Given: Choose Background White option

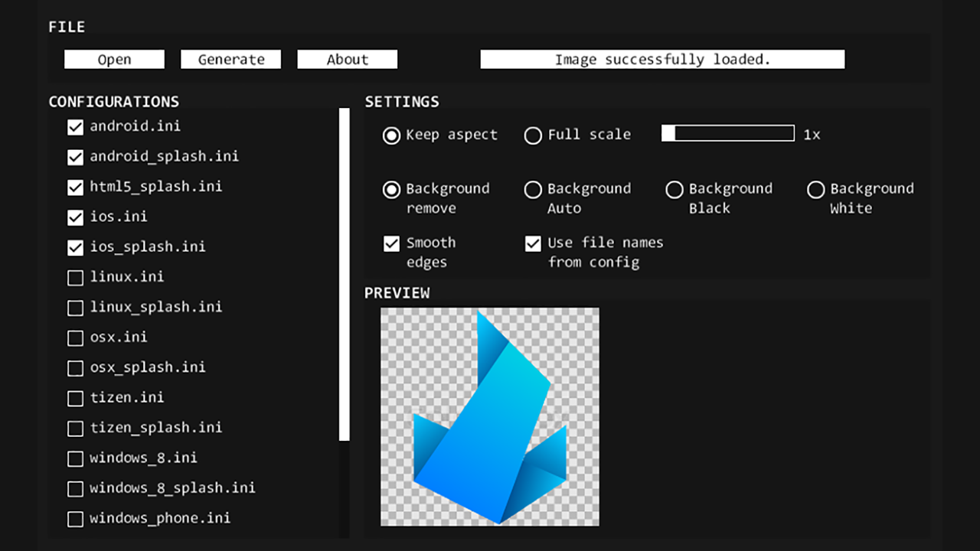Looking at the screenshot, I should pyautogui.click(x=816, y=190).
